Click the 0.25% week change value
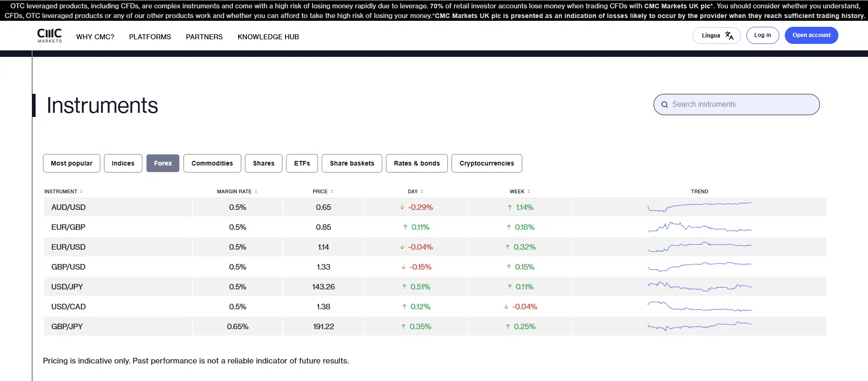 tap(525, 326)
